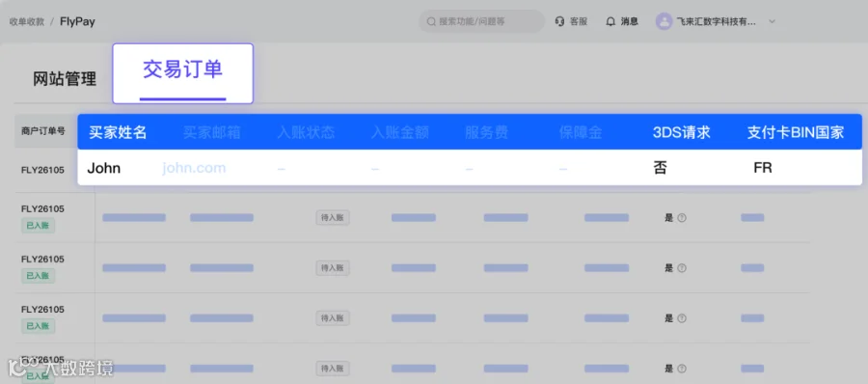Click the search magnifier icon
This screenshot has height=384, width=868.
(431, 21)
